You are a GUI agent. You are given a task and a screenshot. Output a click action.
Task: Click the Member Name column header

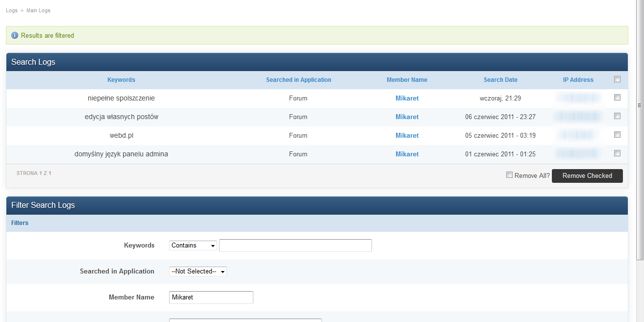tap(407, 80)
